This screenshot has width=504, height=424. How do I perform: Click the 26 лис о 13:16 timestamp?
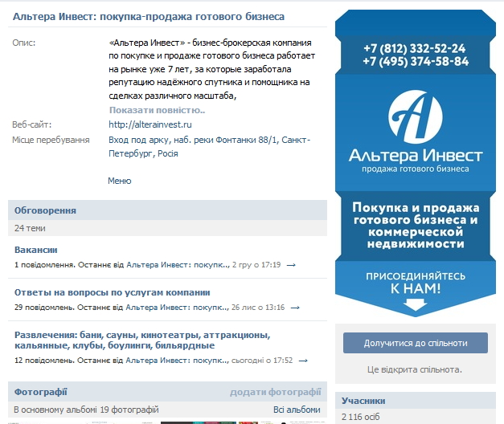coord(258,308)
